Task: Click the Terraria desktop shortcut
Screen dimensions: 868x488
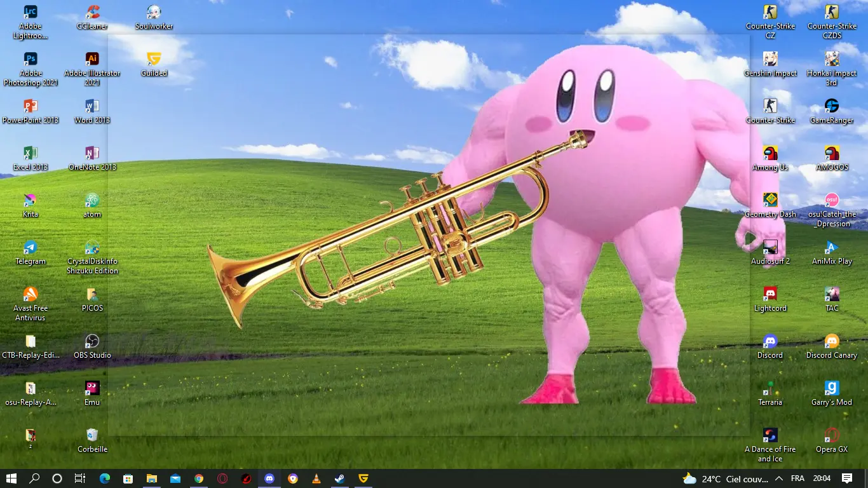Action: (x=770, y=389)
